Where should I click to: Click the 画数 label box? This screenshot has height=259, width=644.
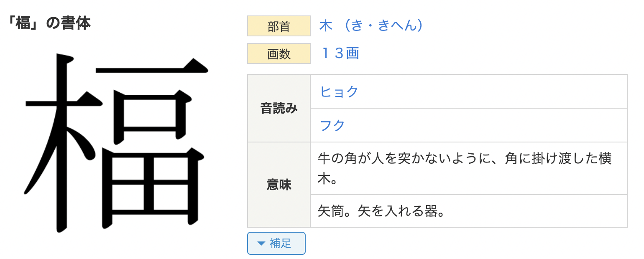tap(279, 53)
